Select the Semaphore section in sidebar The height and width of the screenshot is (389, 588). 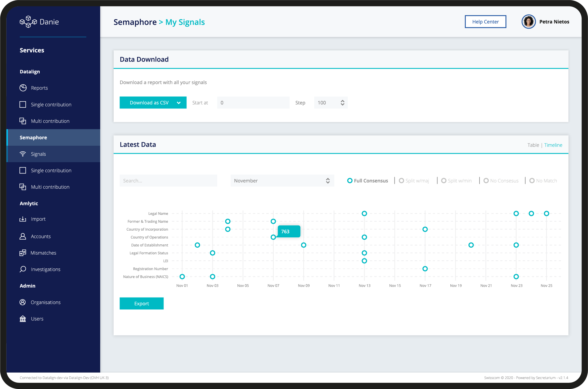click(x=33, y=138)
